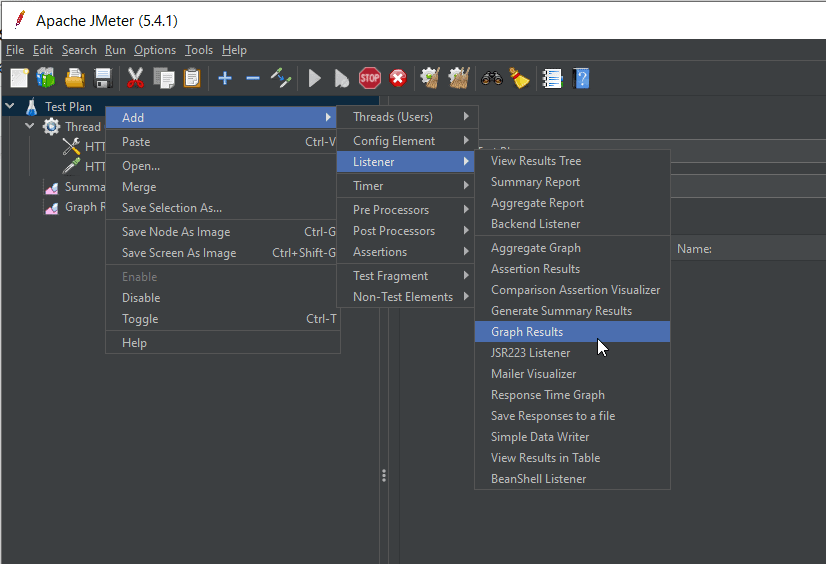Screen dimensions: 826x564
Task: Open the File menu
Action: click(x=15, y=50)
